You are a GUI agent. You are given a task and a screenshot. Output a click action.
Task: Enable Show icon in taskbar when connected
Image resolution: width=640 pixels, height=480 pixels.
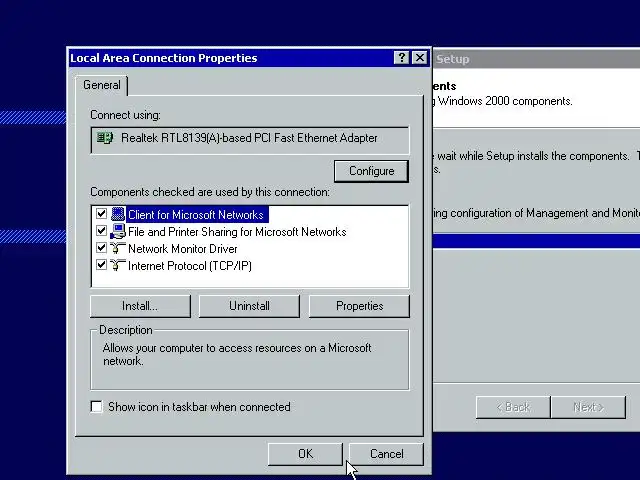pyautogui.click(x=96, y=407)
